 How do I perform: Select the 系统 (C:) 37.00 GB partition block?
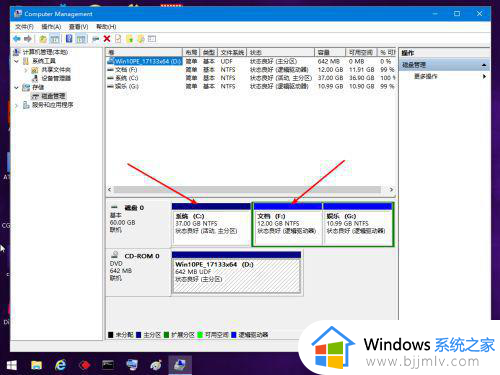click(211, 225)
